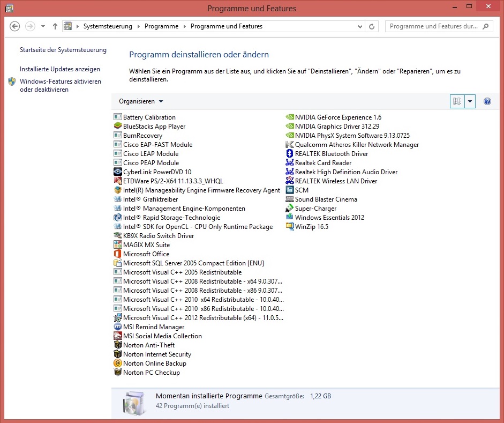Click the Realtek Card Reader icon
The width and height of the screenshot is (504, 423).
[x=290, y=163]
